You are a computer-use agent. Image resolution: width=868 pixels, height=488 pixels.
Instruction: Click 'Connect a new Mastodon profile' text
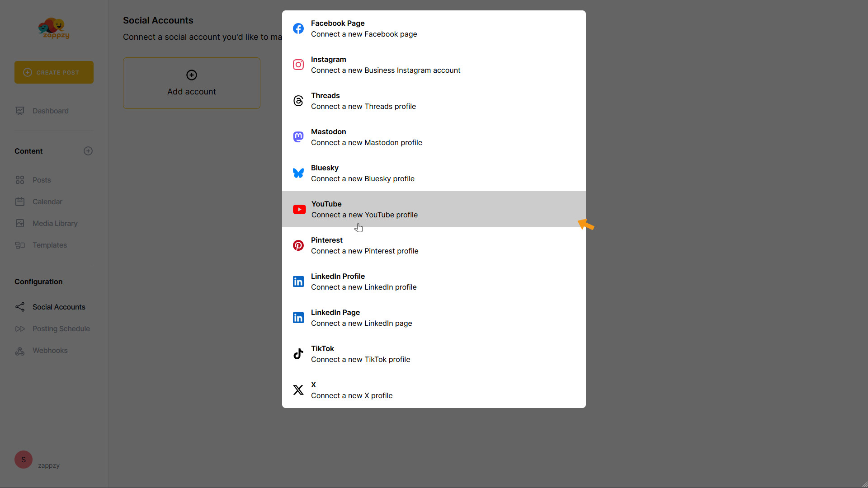367,142
